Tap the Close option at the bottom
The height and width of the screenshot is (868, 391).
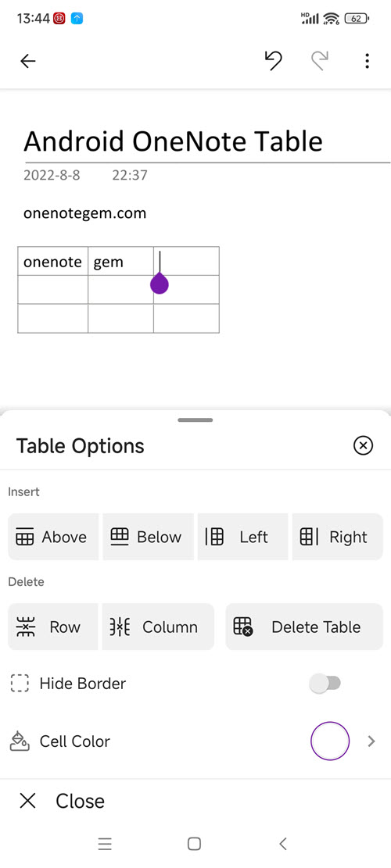62,801
